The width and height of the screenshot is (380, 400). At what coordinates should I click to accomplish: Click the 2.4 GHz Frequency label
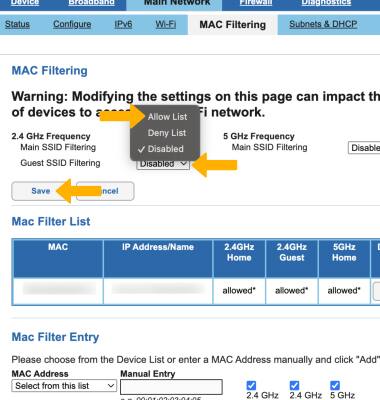pyautogui.click(x=51, y=136)
